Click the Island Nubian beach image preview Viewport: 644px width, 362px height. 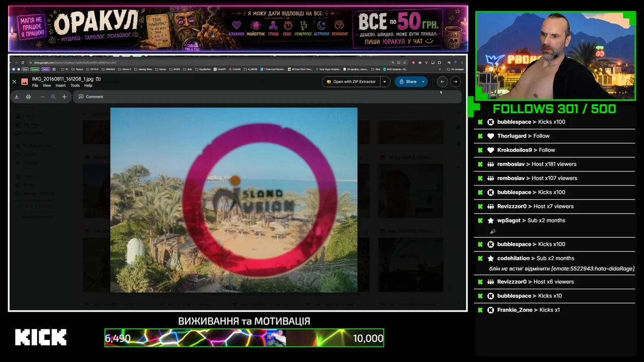point(234,200)
